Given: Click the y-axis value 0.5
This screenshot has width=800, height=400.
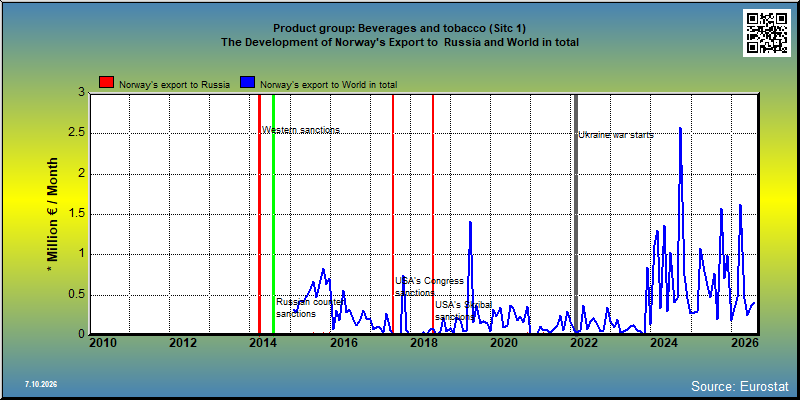Looking at the screenshot, I should pos(77,294).
